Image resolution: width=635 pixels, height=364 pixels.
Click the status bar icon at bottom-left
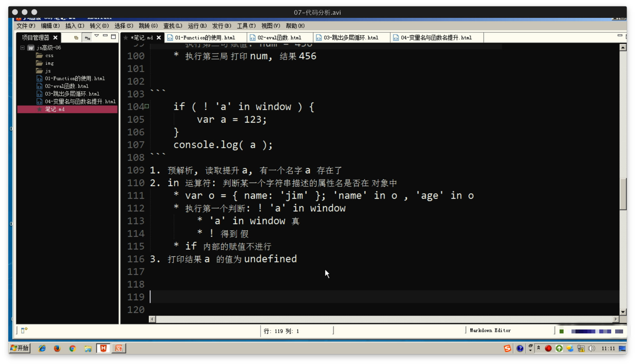click(x=24, y=330)
